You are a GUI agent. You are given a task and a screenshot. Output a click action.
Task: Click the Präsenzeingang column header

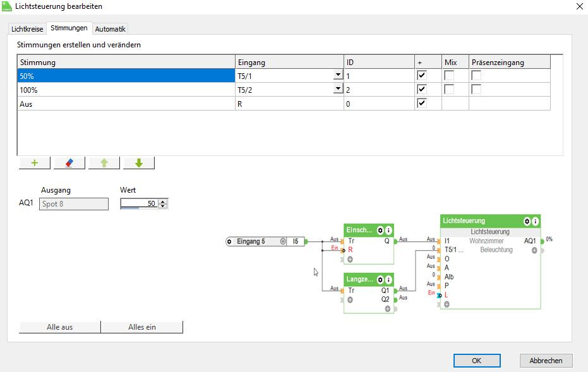(x=510, y=63)
